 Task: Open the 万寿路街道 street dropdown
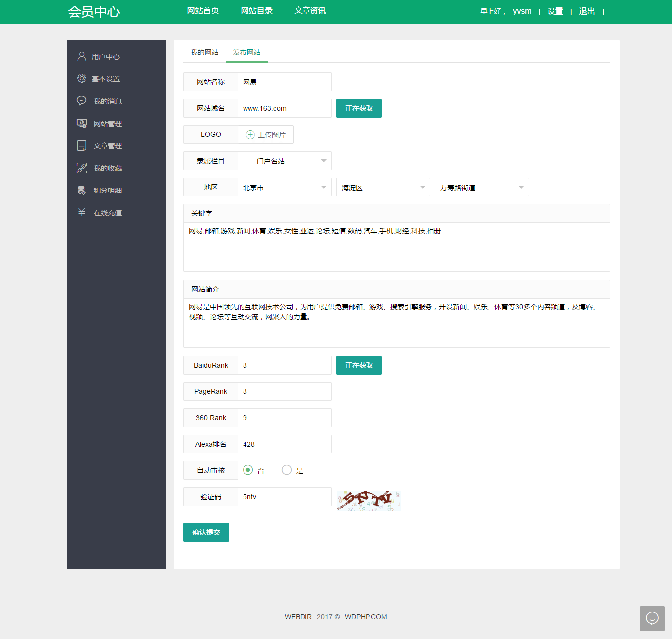pos(482,187)
